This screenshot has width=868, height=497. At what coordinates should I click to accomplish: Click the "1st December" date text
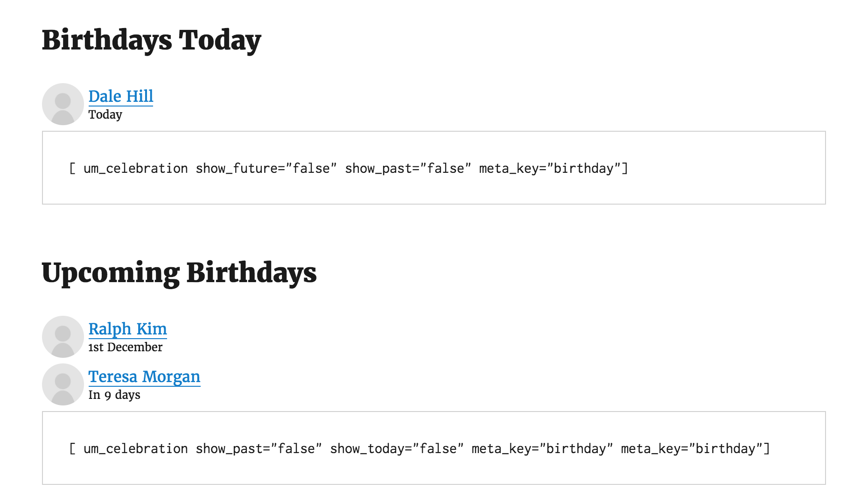tap(125, 347)
